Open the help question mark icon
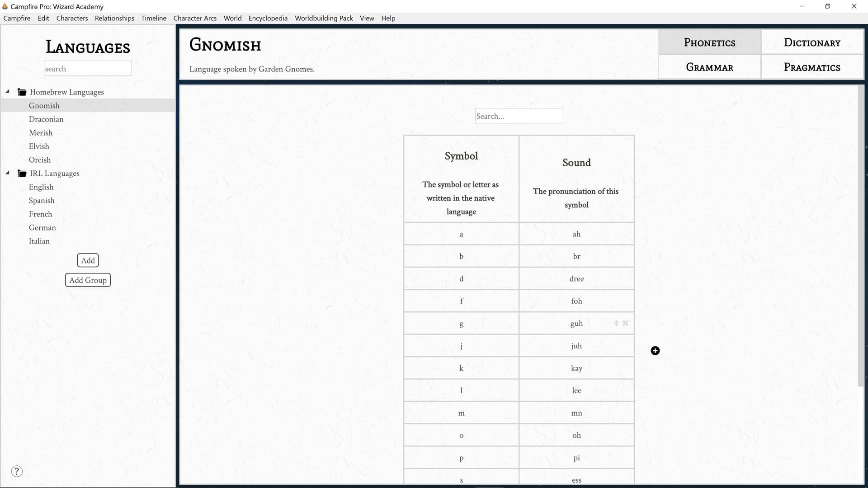Viewport: 868px width, 488px height. tap(17, 471)
